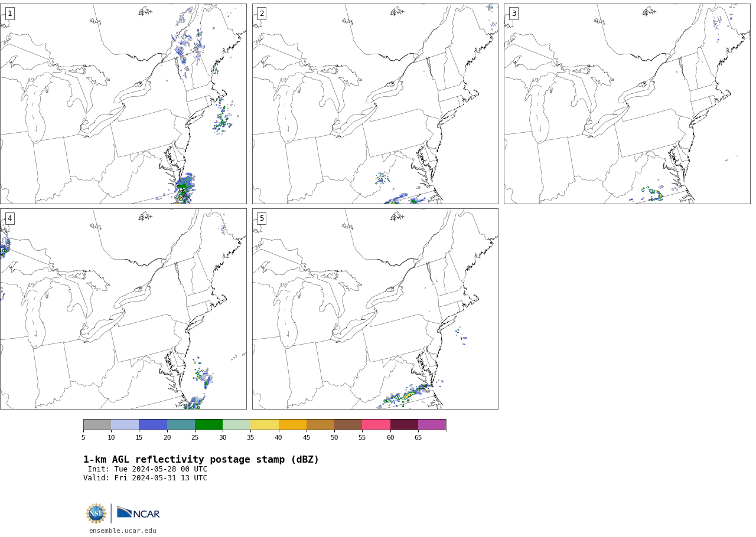This screenshot has height=537, width=756.
Task: Click the panel number 2 label
Action: coord(262,14)
